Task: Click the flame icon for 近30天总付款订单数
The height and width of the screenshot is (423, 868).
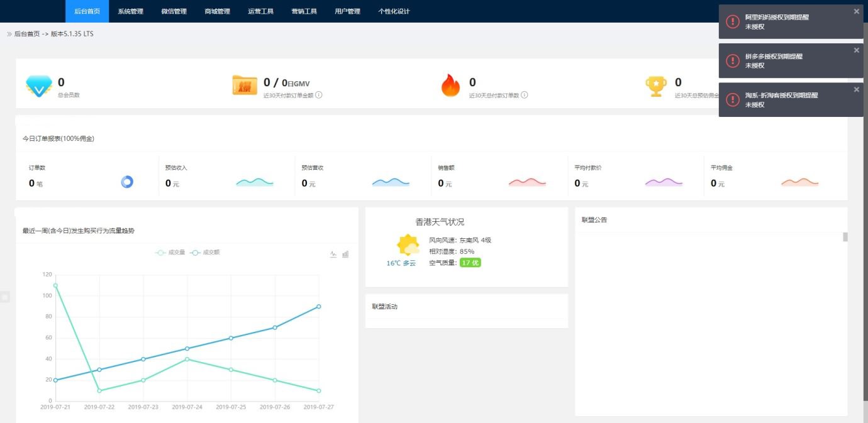Action: [x=450, y=85]
